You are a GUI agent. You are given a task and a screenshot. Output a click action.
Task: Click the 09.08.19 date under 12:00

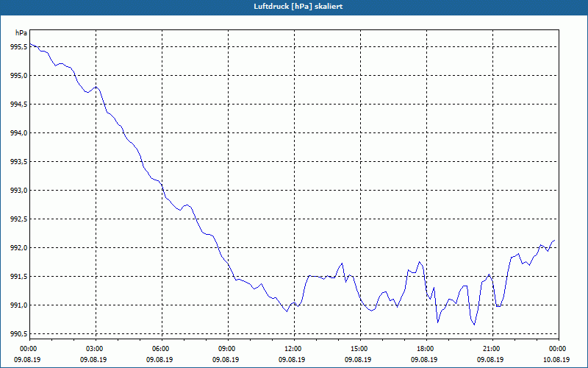pyautogui.click(x=291, y=359)
